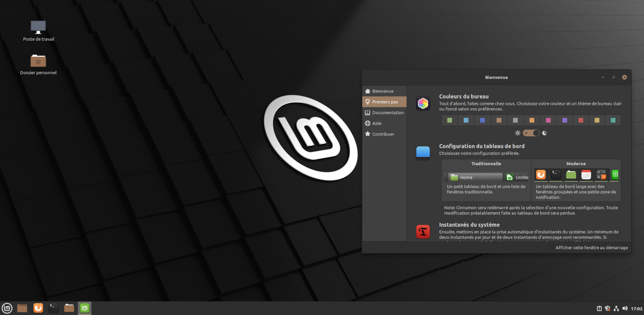Image resolution: width=644 pixels, height=315 pixels.
Task: Pick the brown color swatch
Action: click(x=499, y=120)
